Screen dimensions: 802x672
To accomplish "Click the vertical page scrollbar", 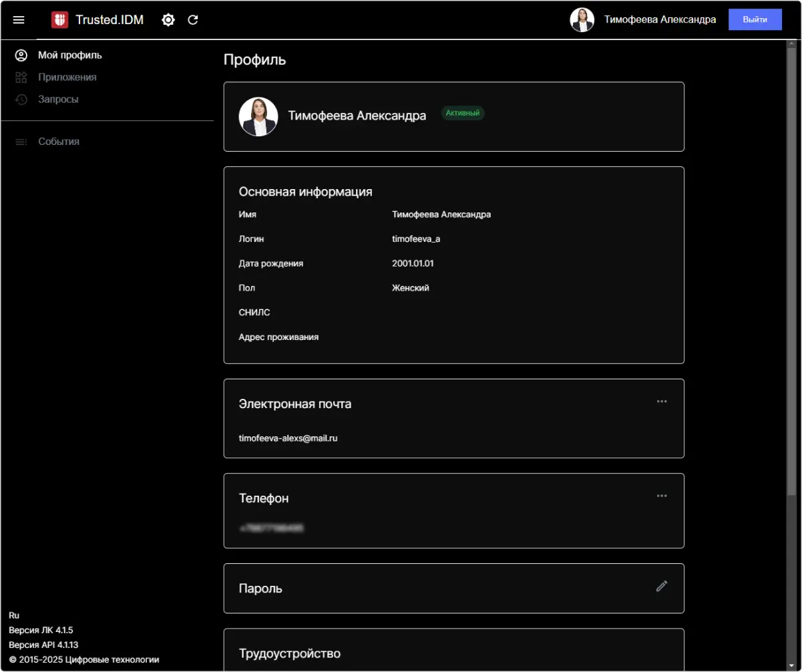I will 791,267.
